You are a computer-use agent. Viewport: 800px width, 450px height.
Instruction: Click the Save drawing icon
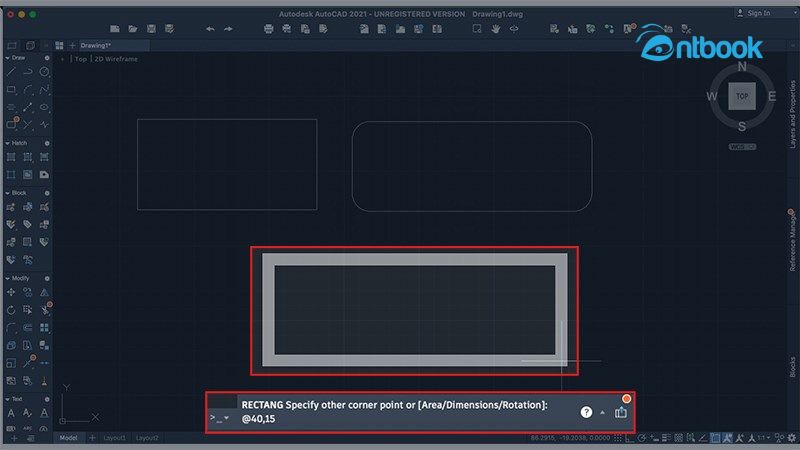[x=150, y=29]
